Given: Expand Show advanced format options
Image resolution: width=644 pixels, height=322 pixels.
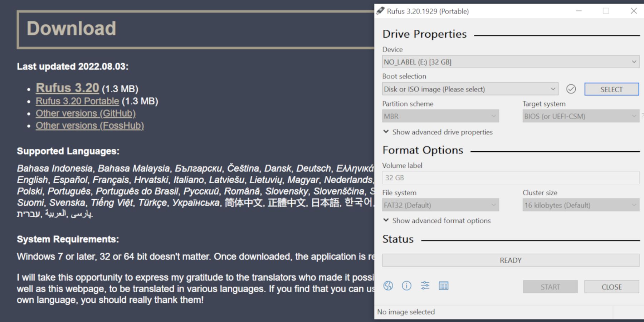Looking at the screenshot, I should point(437,221).
